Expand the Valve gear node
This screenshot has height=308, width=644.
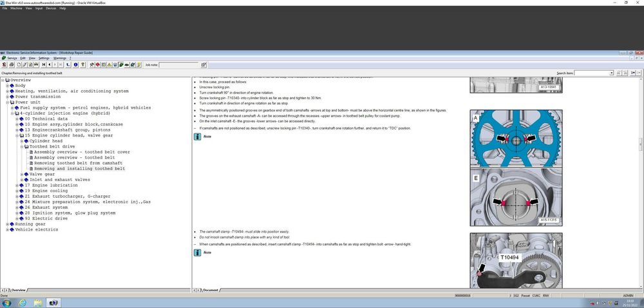click(22, 175)
